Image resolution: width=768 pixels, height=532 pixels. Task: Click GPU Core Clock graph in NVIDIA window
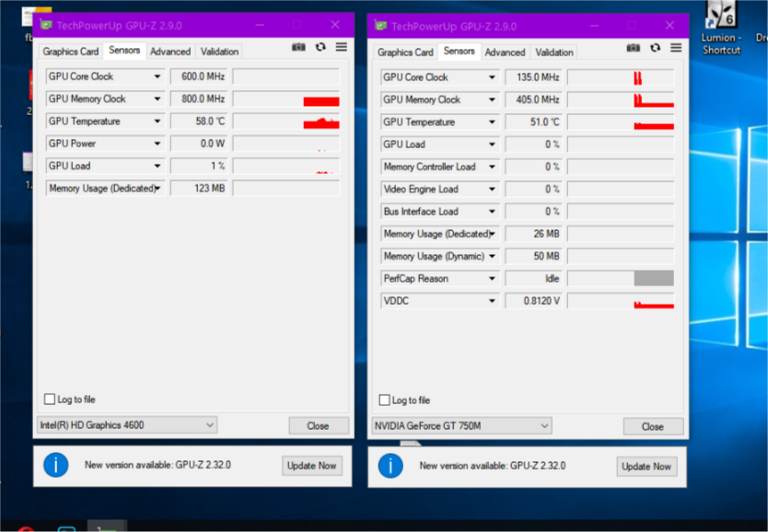621,77
